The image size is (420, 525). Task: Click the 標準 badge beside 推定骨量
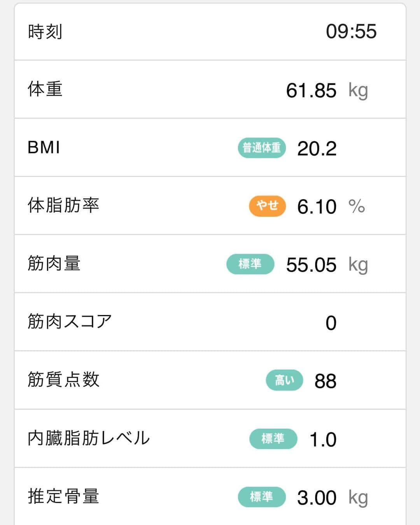pyautogui.click(x=262, y=497)
